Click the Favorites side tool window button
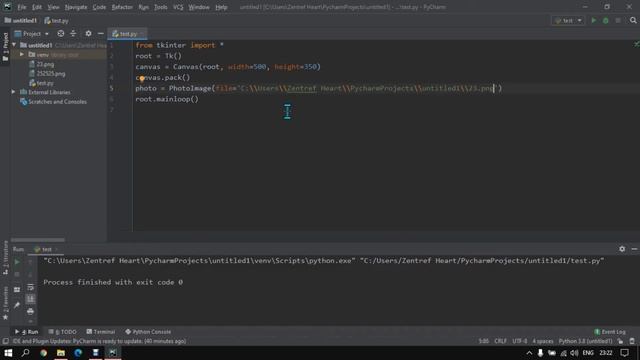640x360 pixels. click(5, 303)
